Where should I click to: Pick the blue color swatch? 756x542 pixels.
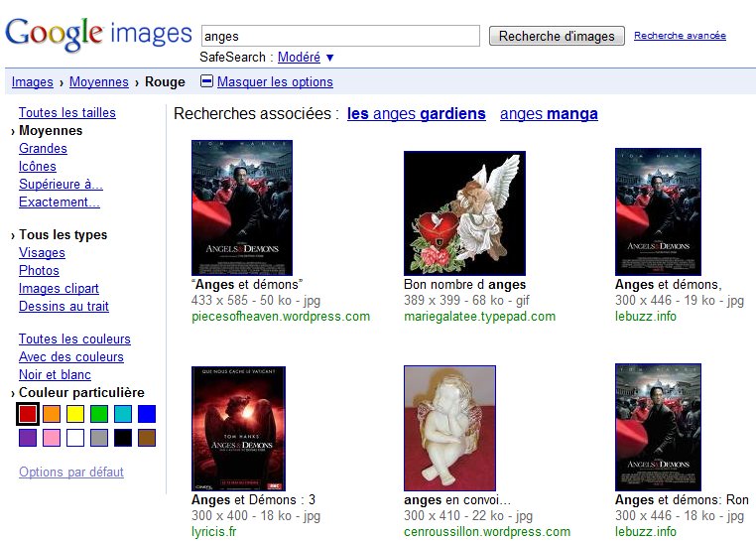pos(147,414)
